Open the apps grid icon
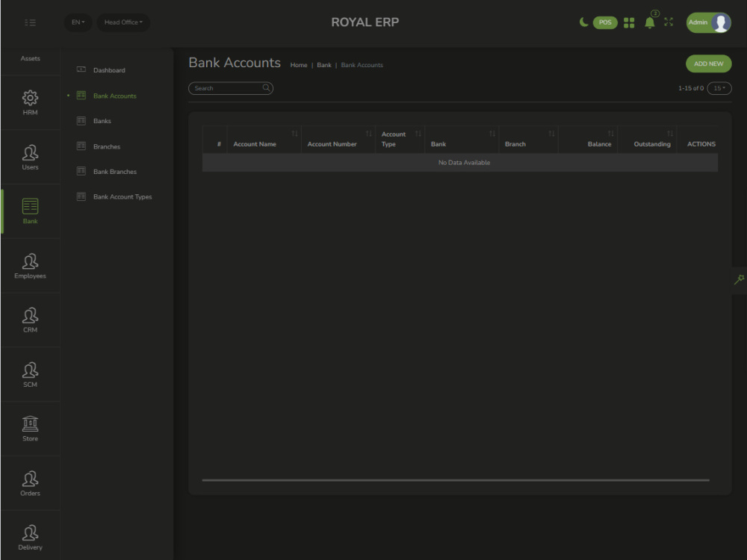The height and width of the screenshot is (560, 747). pos(629,22)
